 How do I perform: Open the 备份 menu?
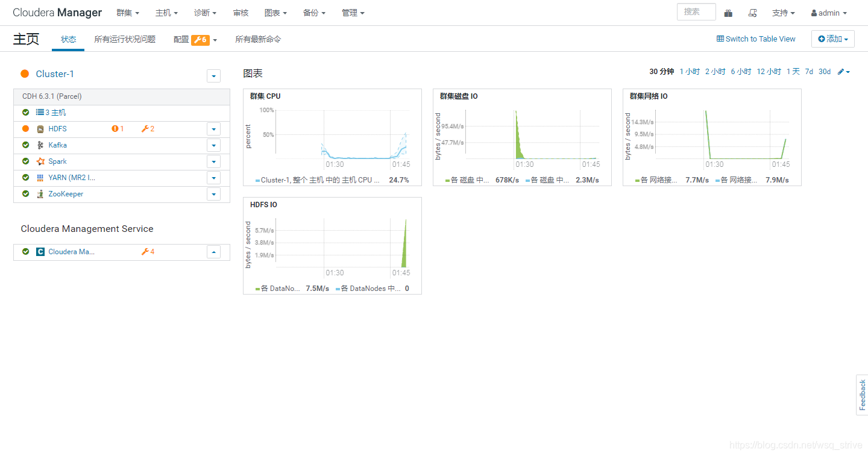(x=314, y=13)
